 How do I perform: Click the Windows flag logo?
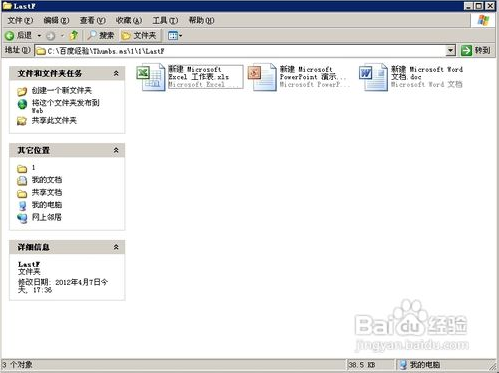click(483, 20)
